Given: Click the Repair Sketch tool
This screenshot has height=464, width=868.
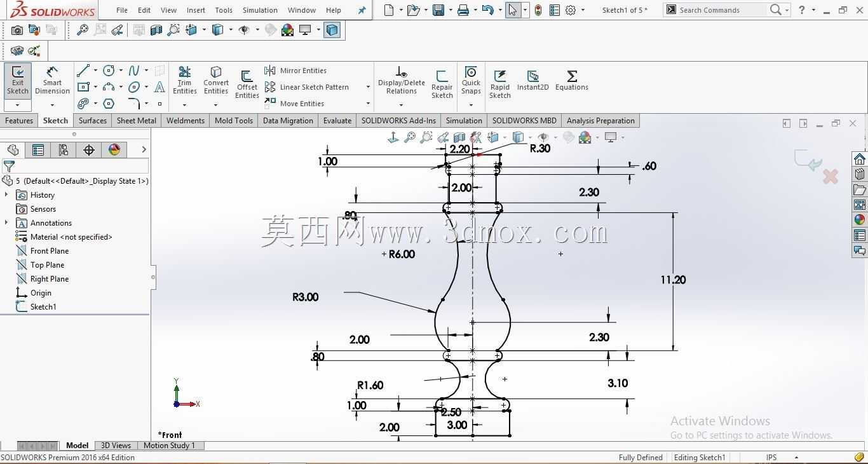Looking at the screenshot, I should 442,85.
